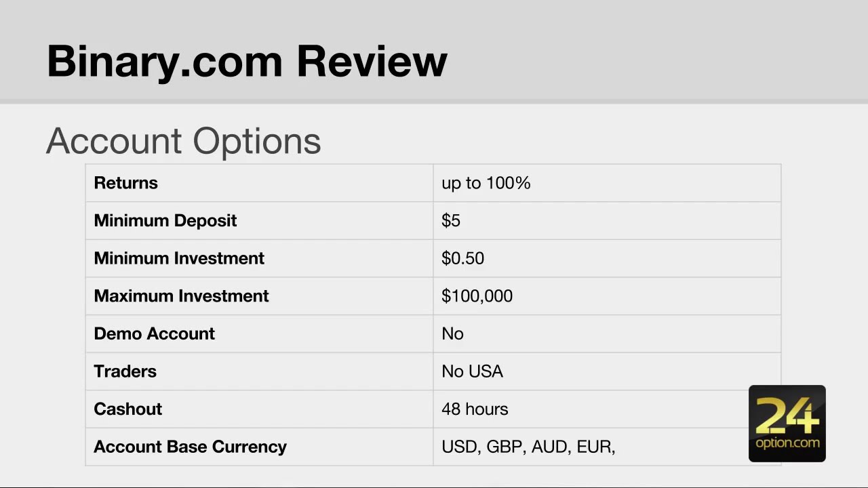Click the $100,000 maximum investment value
This screenshot has width=868, height=488.
(477, 296)
